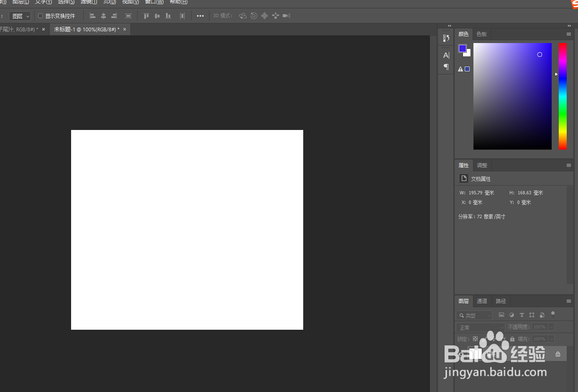Click the align bottom edges icon
578x392 pixels.
coord(168,16)
